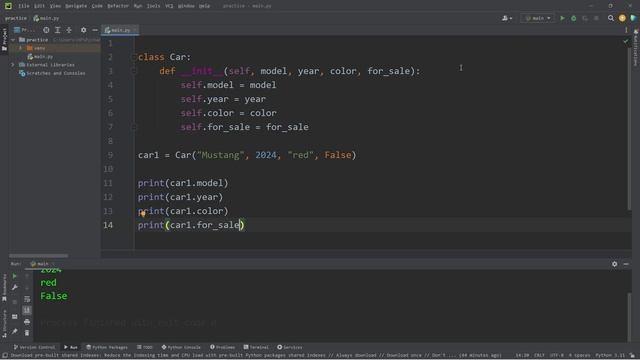Click the green inspection checkmark widget
The image size is (640, 360).
tap(626, 41)
